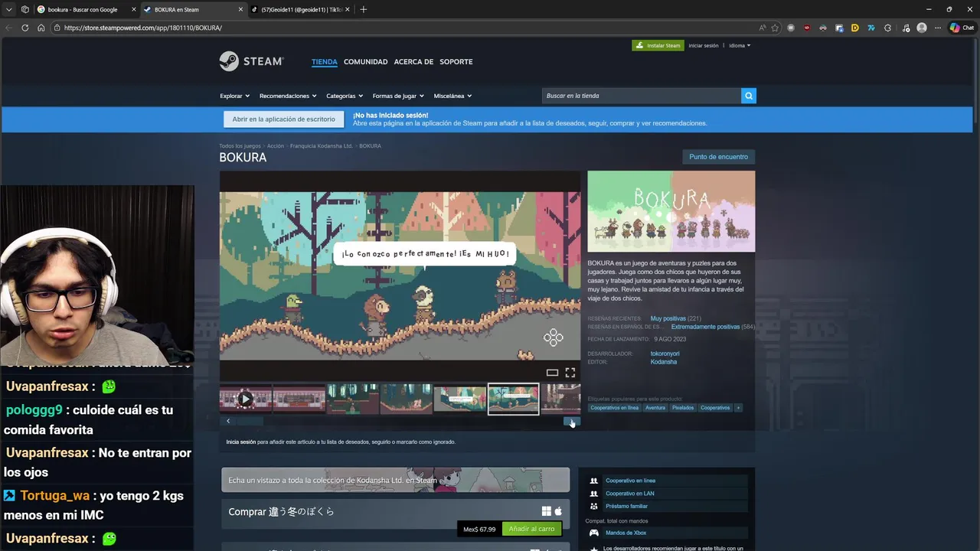Expand the Recomendaciones dropdown

click(x=288, y=96)
